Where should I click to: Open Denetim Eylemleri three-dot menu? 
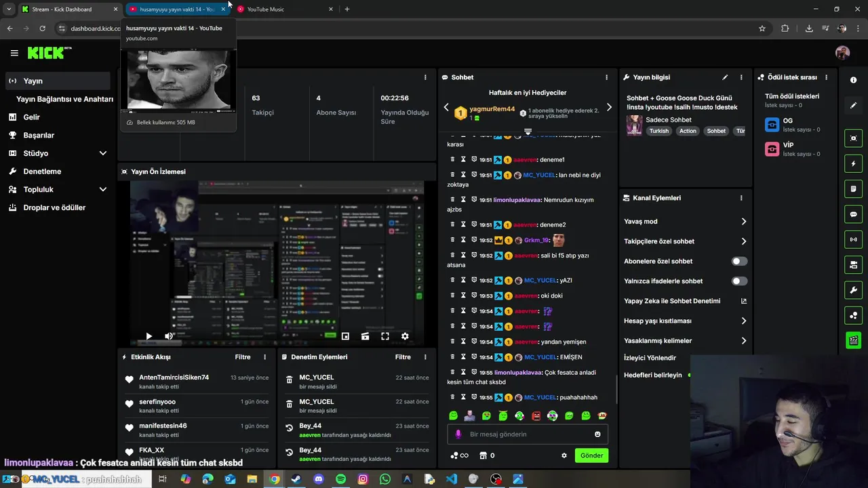pyautogui.click(x=425, y=357)
